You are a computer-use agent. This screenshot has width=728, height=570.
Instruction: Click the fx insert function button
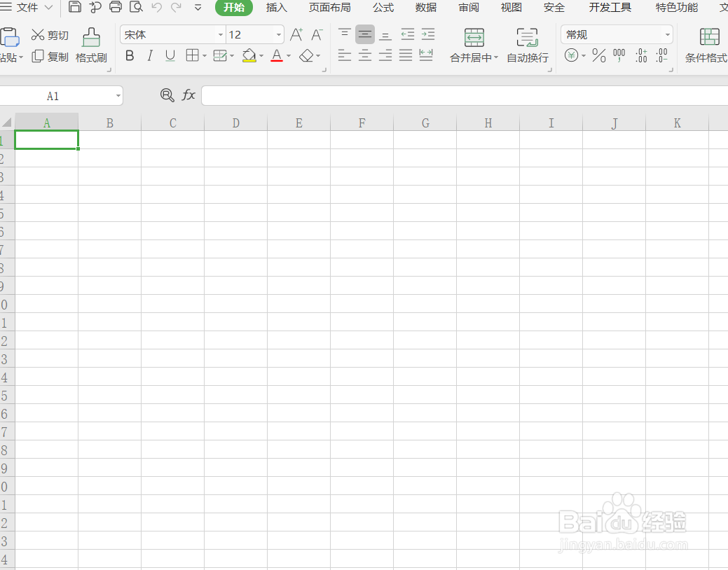point(188,96)
